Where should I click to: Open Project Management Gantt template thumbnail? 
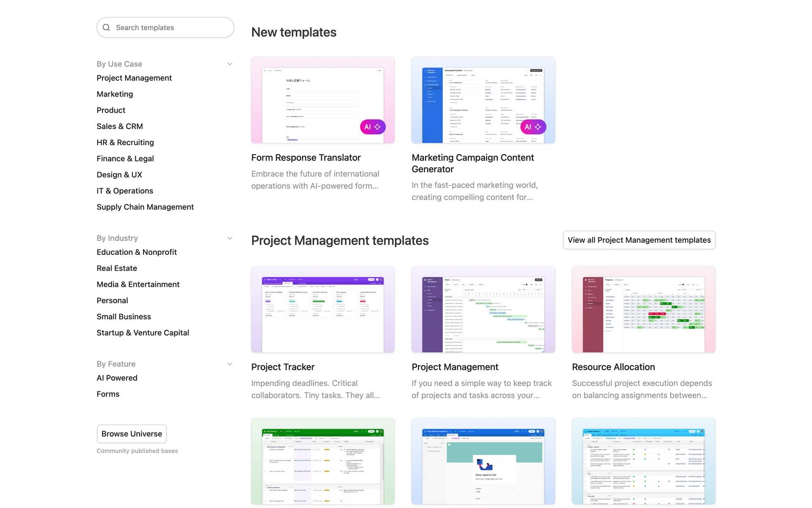[x=483, y=309]
